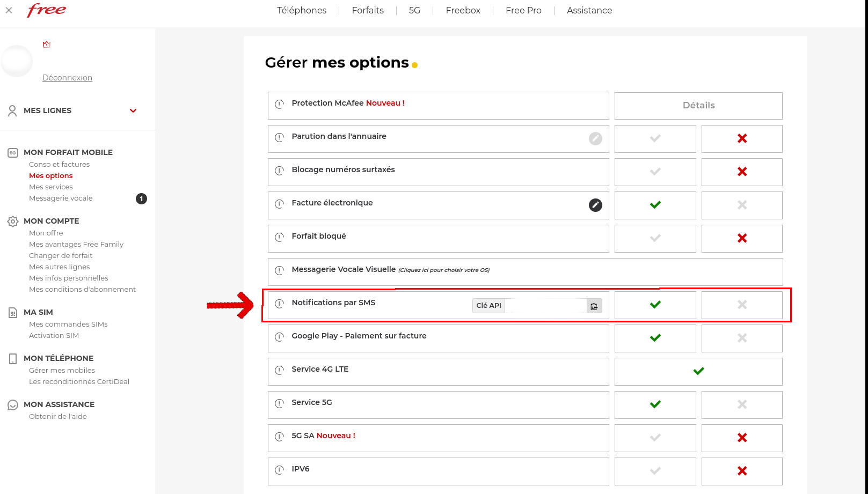Open Messagerie Vocale Visuelle OS chooser

tap(443, 270)
